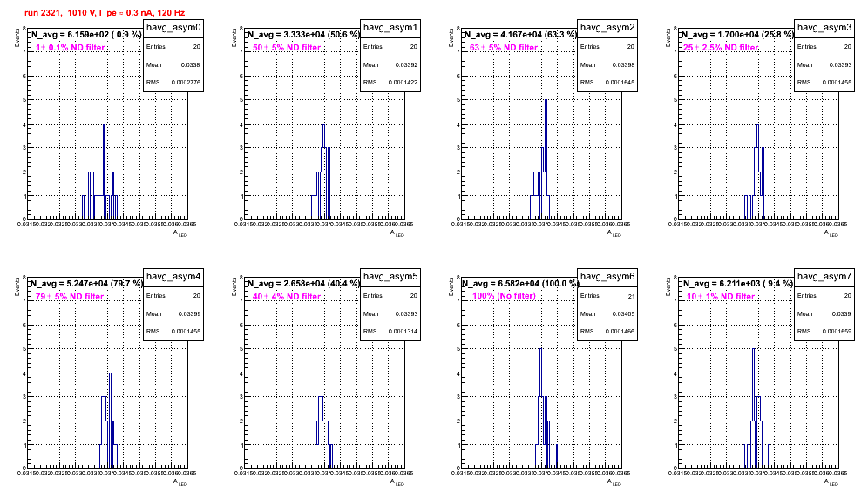Click the RMS value 0.0001314 in havg_asym5

tap(403, 332)
